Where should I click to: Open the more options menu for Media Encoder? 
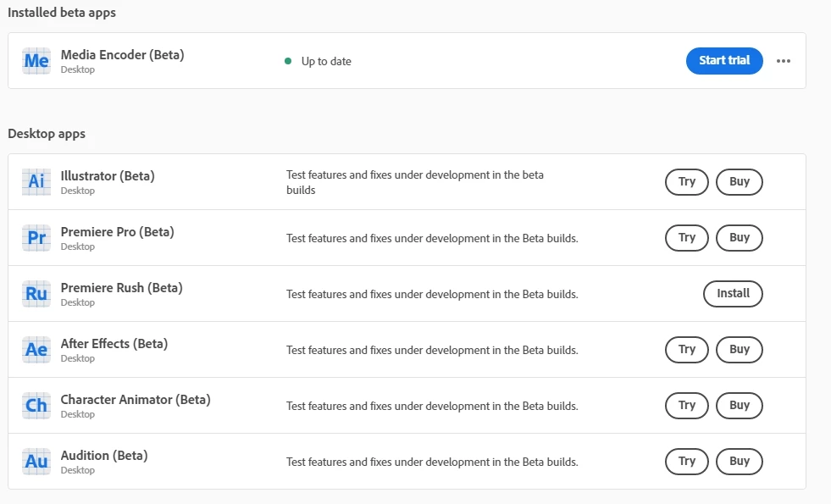(x=784, y=61)
